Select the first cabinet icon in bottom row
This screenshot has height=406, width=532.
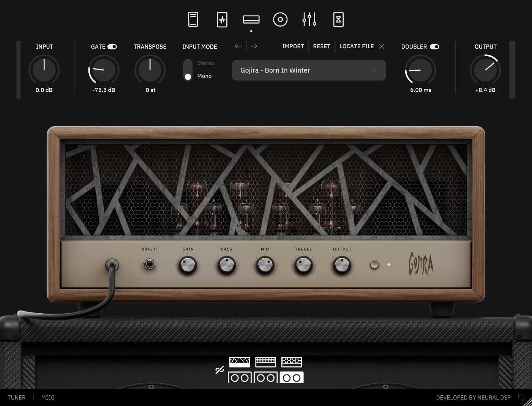(240, 377)
